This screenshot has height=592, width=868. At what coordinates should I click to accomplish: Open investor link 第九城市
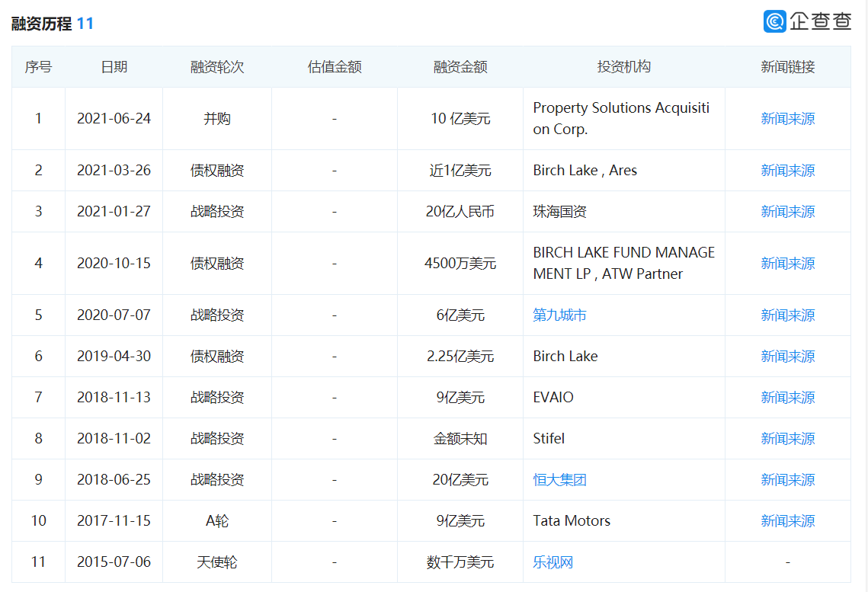559,315
